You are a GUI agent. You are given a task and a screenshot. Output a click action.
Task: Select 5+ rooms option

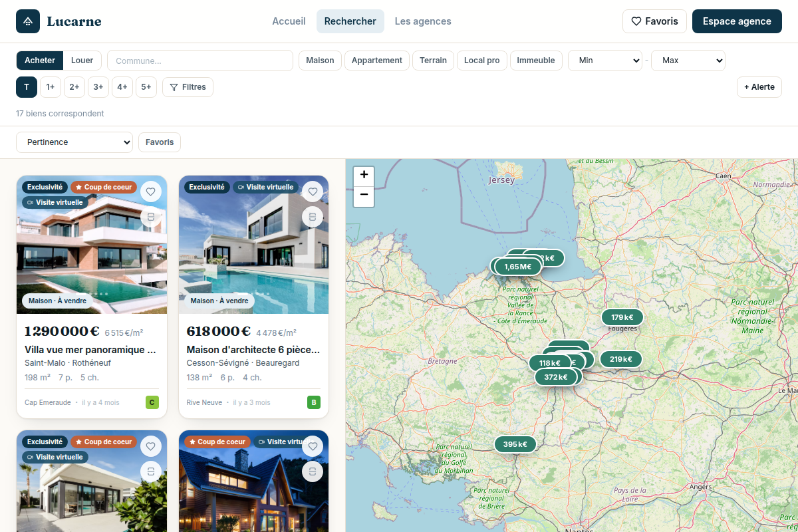tap(146, 87)
